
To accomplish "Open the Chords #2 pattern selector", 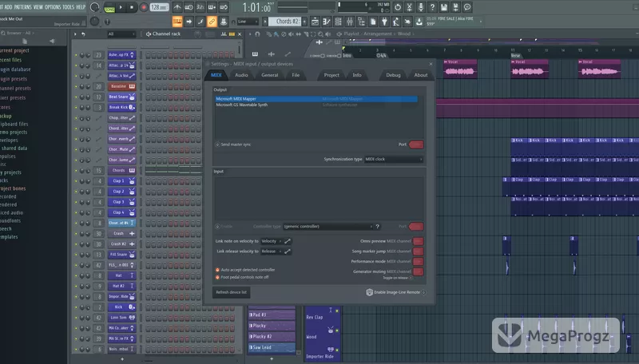I will pyautogui.click(x=287, y=22).
